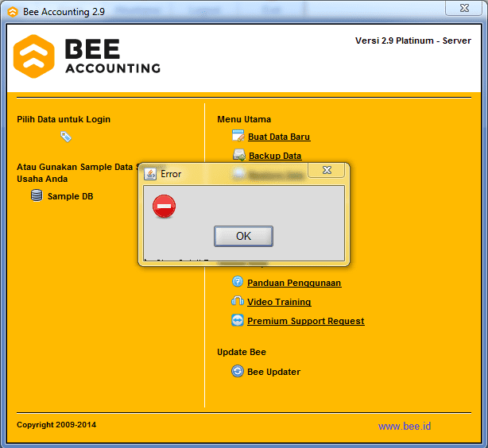Click the Pilih Data untuk Login heading

point(64,119)
